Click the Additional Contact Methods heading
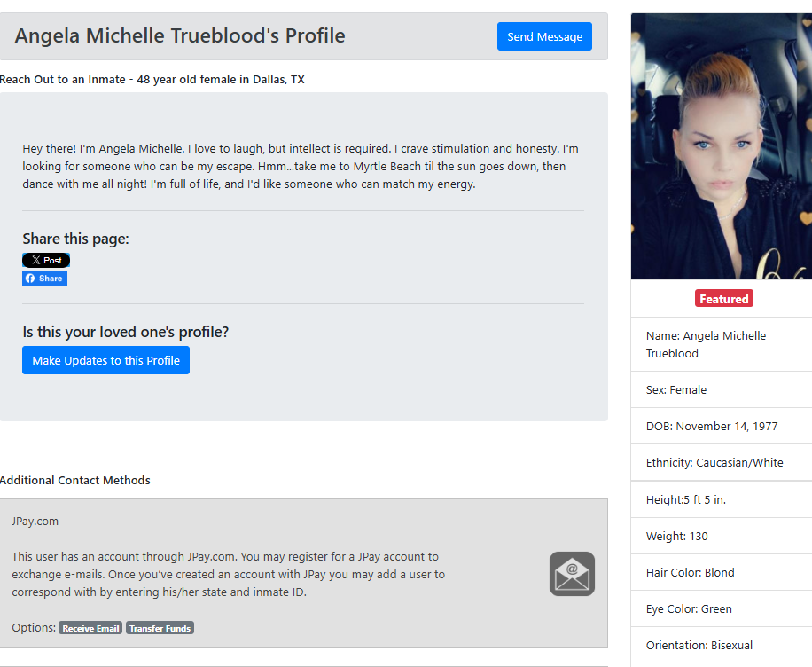Viewport: 812px width, 667px height. [75, 481]
